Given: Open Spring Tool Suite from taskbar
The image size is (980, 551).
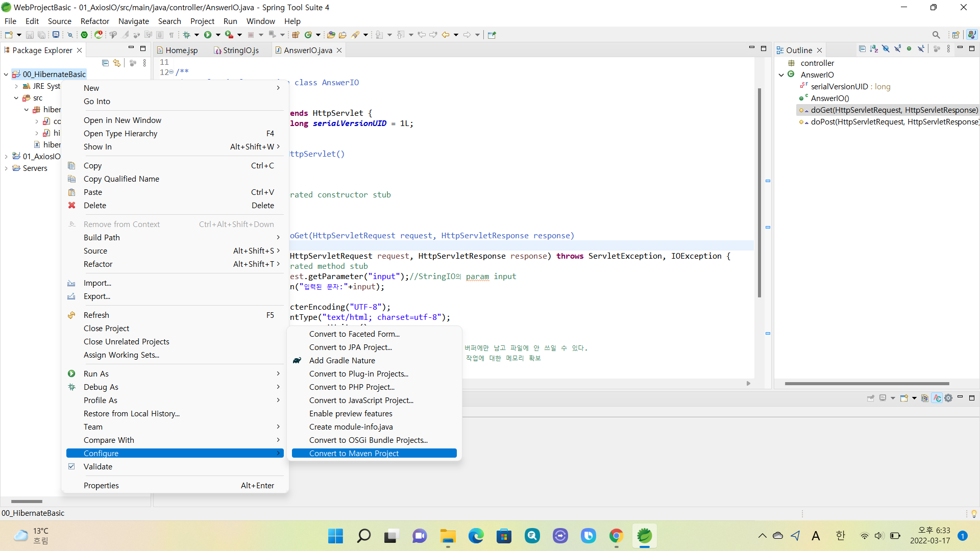Looking at the screenshot, I should tap(644, 536).
